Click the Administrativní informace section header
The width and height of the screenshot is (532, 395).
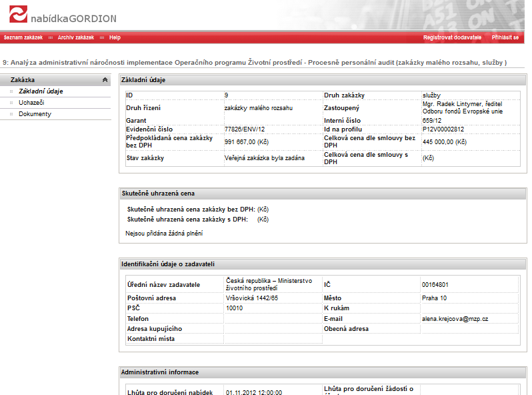(159, 372)
